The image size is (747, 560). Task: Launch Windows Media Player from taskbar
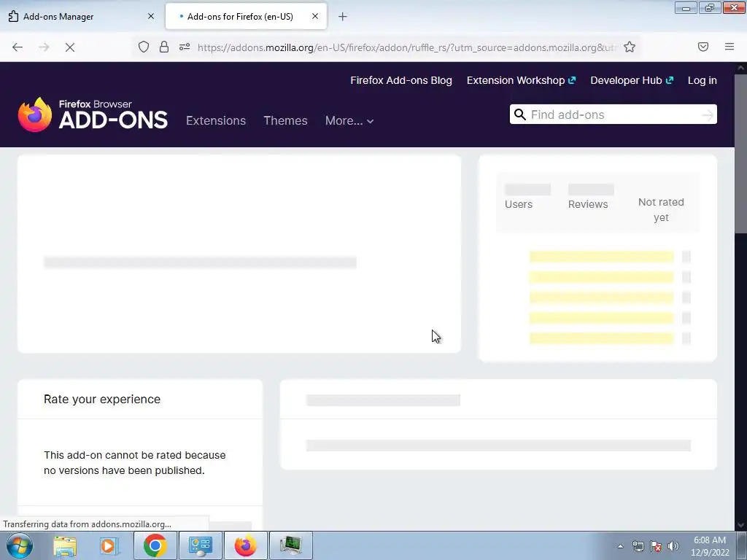(108, 545)
